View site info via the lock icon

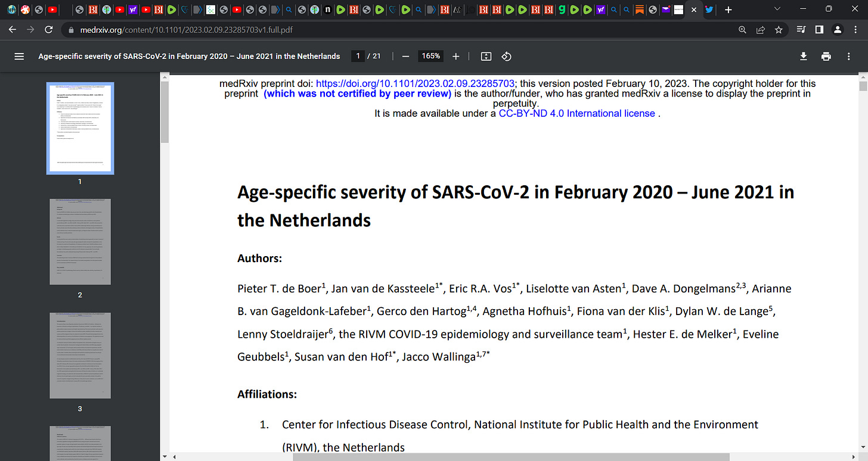click(x=70, y=30)
